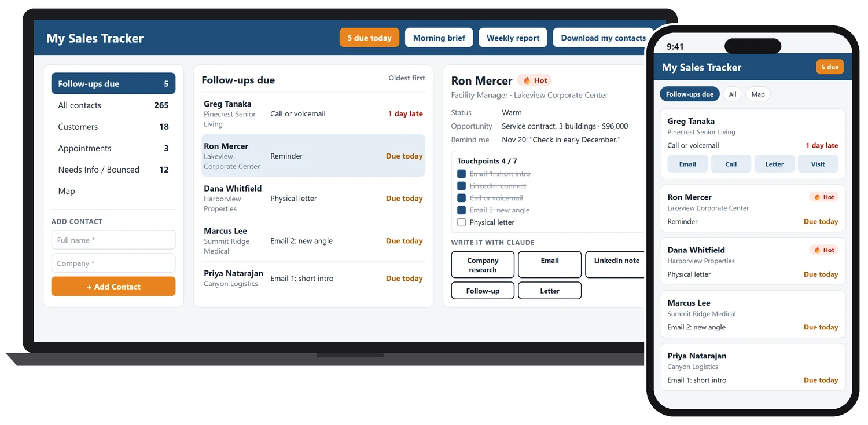Click the '+ Add Contact' button

tap(113, 287)
